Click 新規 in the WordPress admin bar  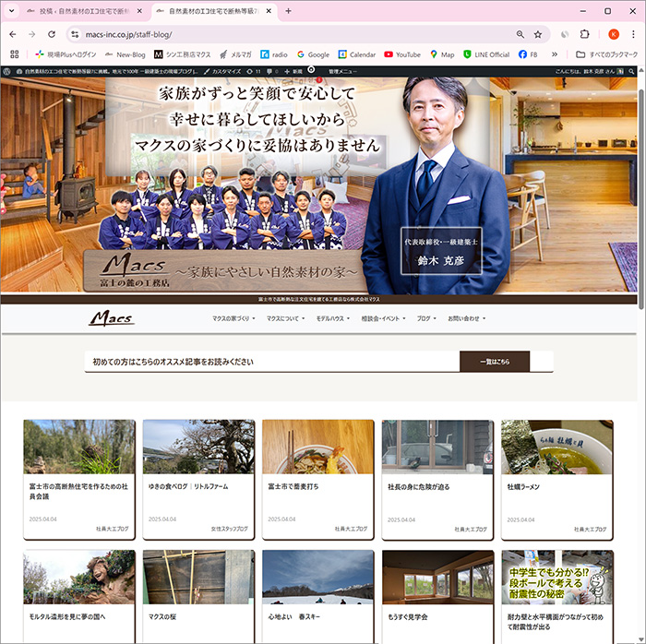293,71
